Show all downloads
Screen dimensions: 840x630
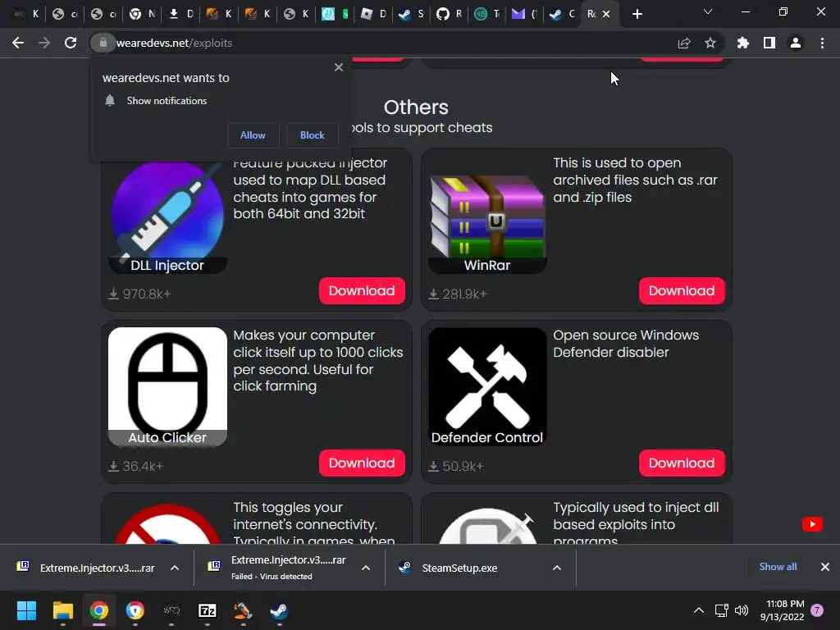pos(778,567)
